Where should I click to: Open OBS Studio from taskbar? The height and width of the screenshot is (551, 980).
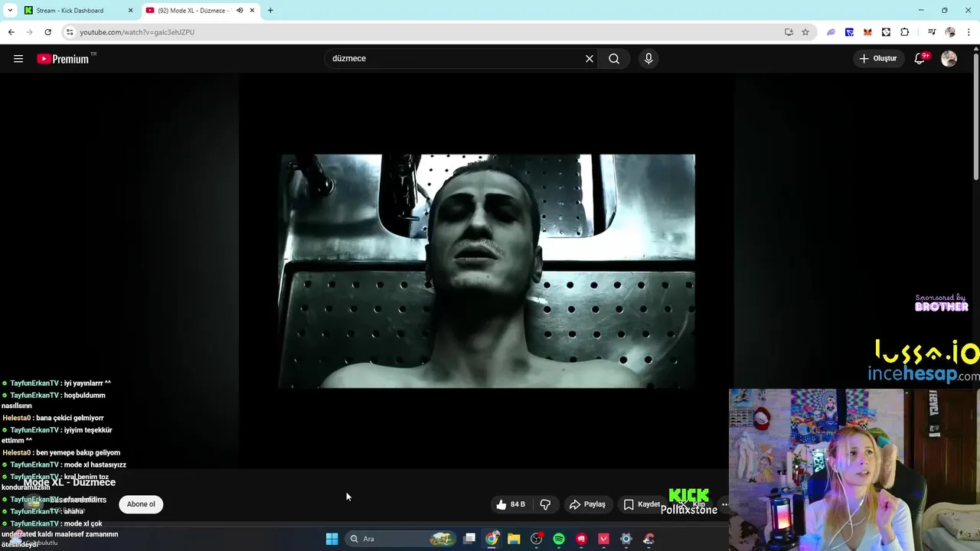point(536,539)
